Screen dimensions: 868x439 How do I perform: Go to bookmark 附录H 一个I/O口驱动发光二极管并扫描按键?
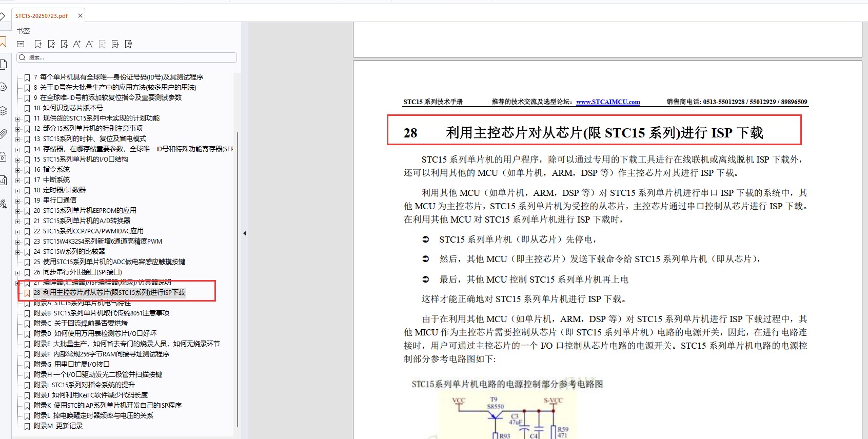tap(98, 374)
